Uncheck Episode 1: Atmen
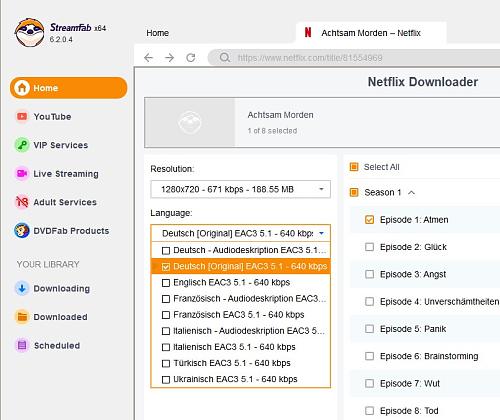Viewport: 500px width, 420px height. 369,220
